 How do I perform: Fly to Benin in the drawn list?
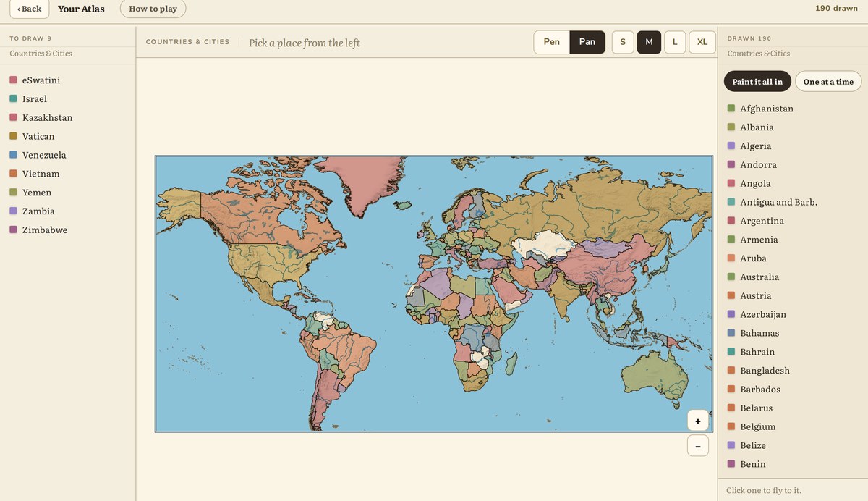coord(793,464)
